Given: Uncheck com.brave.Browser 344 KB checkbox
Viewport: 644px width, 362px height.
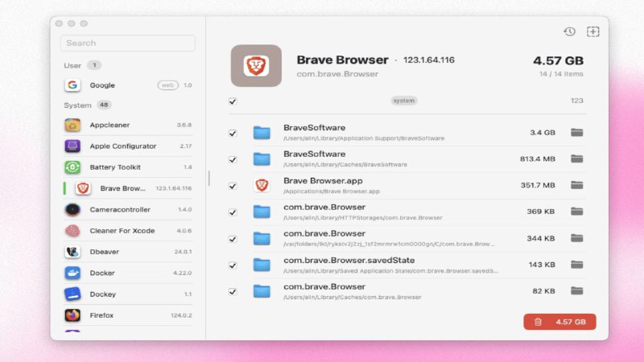Looking at the screenshot, I should coord(233,239).
